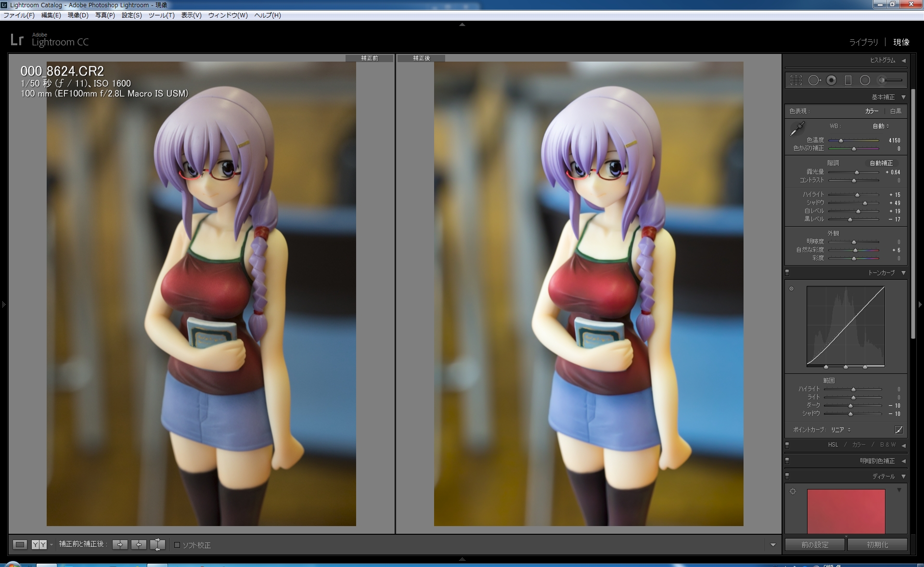924x567 pixels.
Task: Select the Graduated Filter tool
Action: [x=848, y=80]
